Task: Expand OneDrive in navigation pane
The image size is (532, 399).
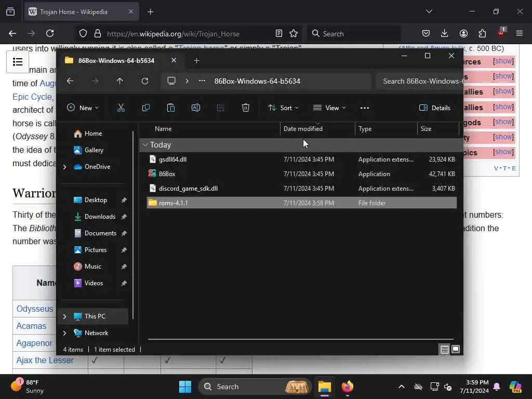Action: click(x=64, y=167)
